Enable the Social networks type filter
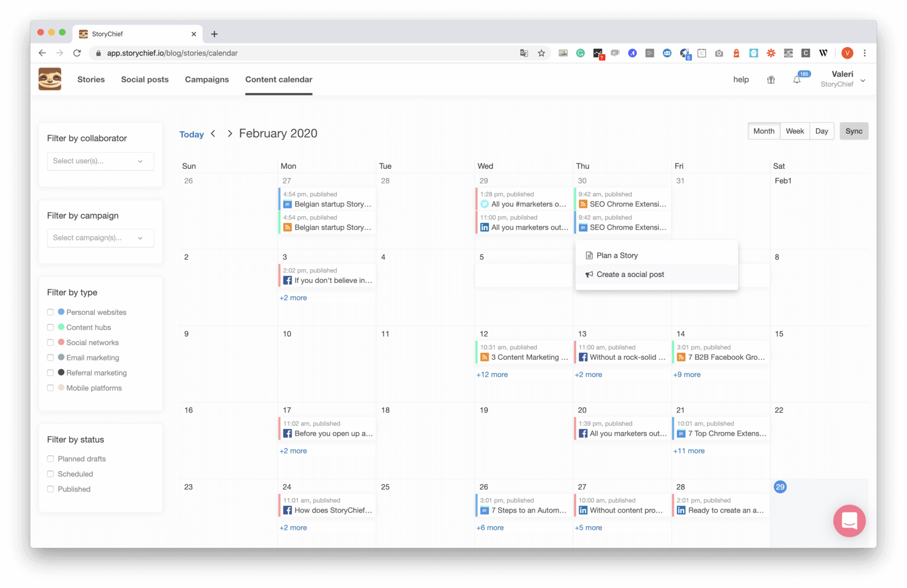 pos(50,342)
